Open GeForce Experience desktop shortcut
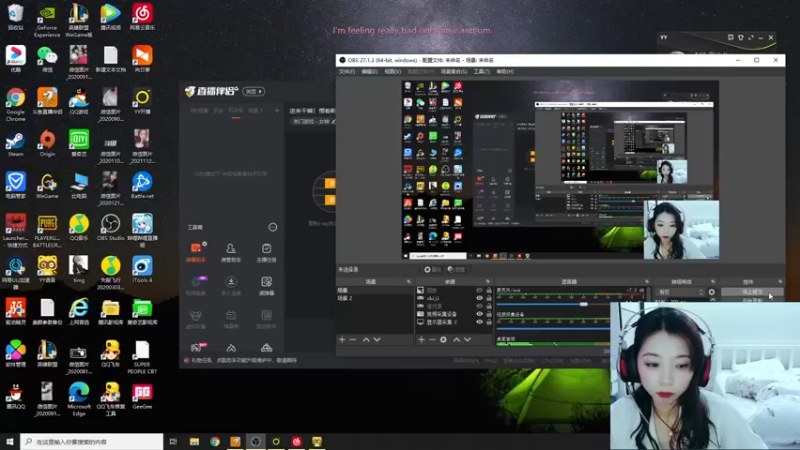This screenshot has height=450, width=800. point(47,21)
